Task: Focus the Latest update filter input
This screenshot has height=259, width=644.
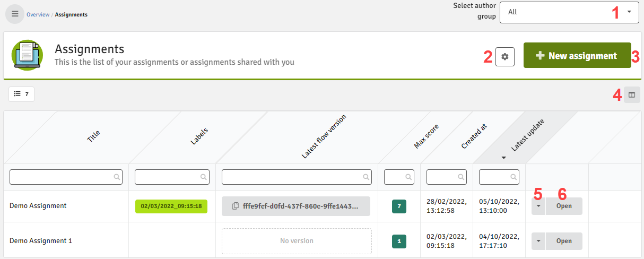Action: tap(499, 177)
